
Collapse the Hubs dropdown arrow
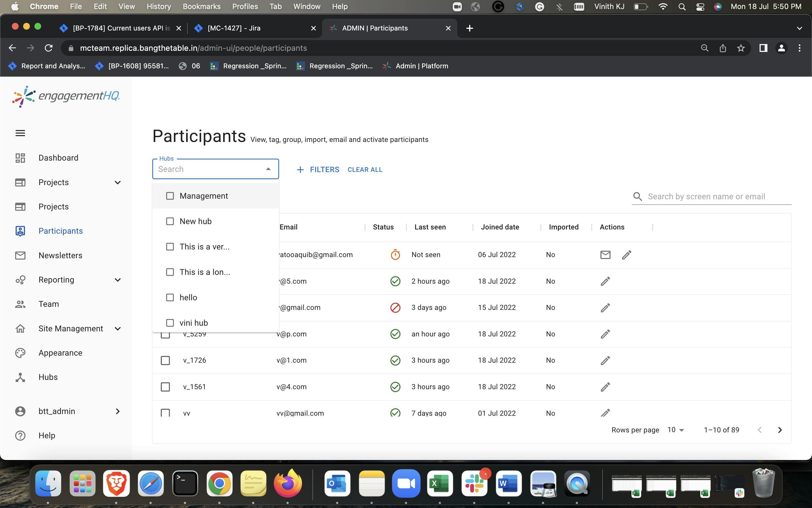268,169
